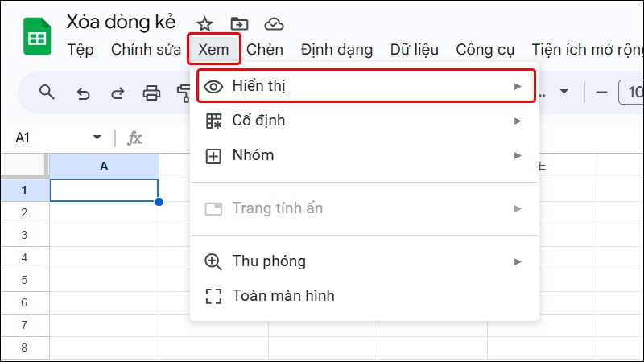Open the Chèn menu
This screenshot has width=644, height=362.
tap(265, 50)
